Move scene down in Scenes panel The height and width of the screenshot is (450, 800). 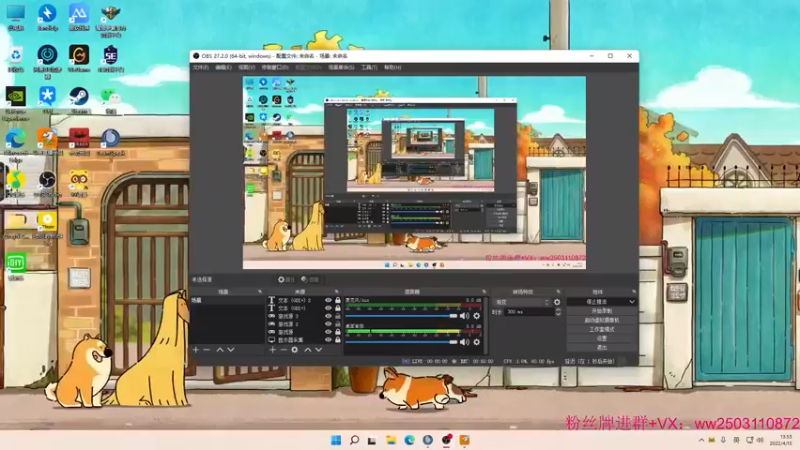(x=231, y=350)
